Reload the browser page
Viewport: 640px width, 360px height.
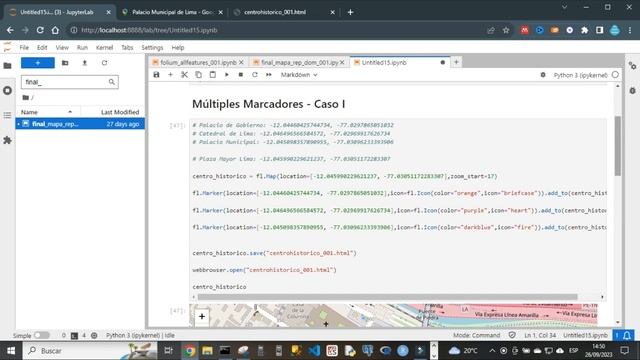coord(40,30)
